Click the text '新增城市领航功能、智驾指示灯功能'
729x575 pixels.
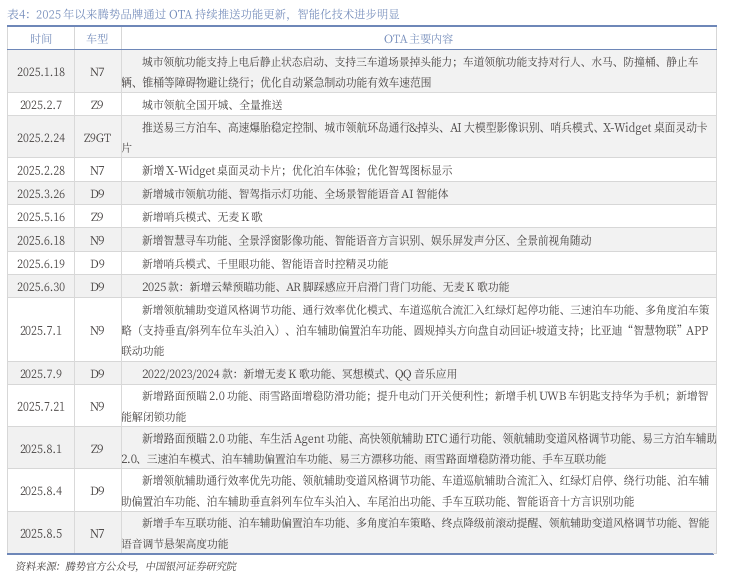pos(228,194)
